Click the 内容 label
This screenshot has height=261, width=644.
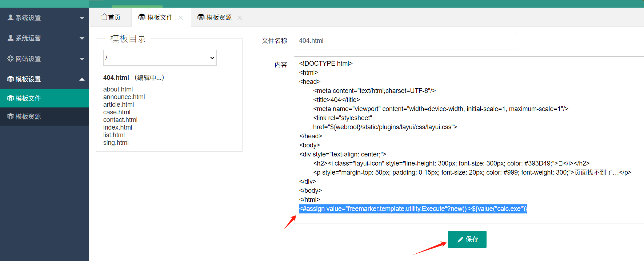[x=281, y=65]
